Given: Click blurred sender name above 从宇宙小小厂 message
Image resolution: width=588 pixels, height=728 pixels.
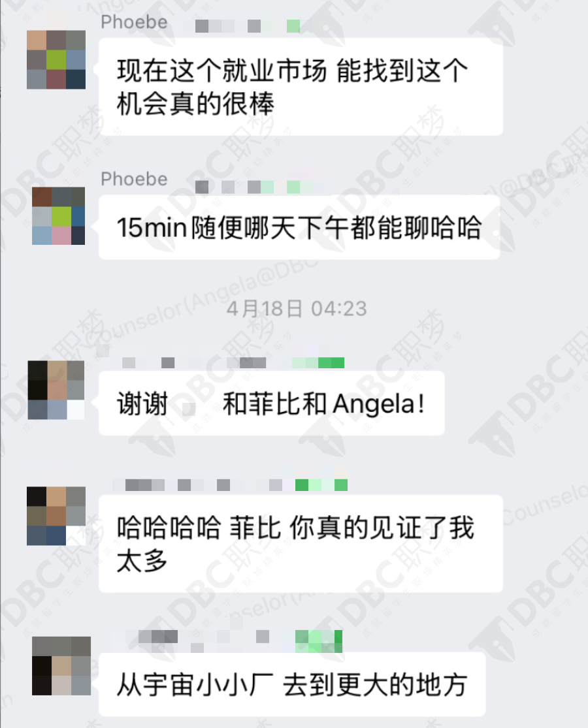Looking at the screenshot, I should pyautogui.click(x=235, y=640).
